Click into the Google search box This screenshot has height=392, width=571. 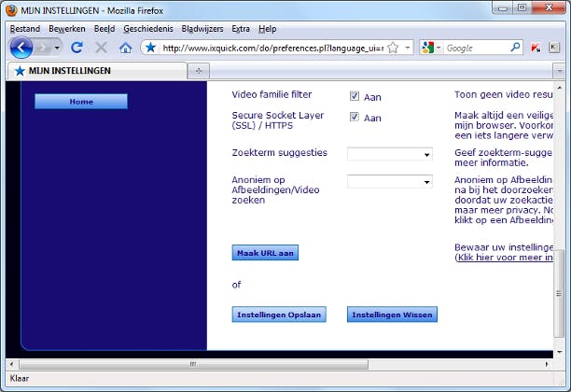pyautogui.click(x=477, y=48)
